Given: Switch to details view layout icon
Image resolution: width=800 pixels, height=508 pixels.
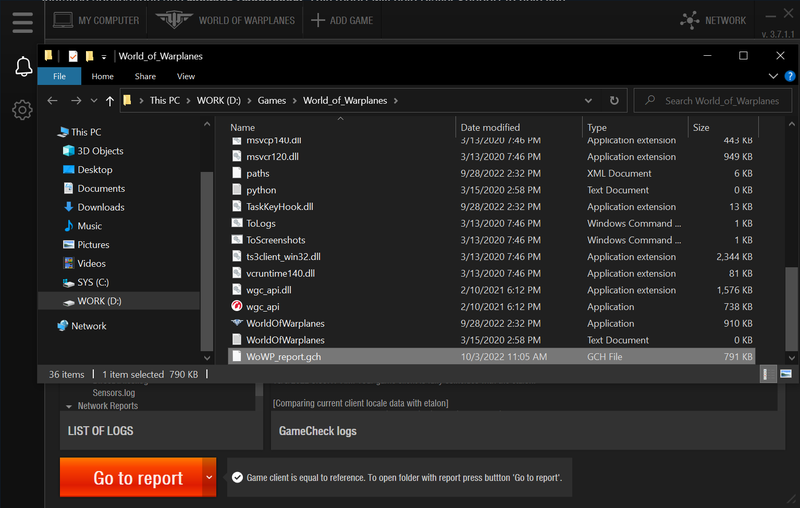Looking at the screenshot, I should click(767, 374).
